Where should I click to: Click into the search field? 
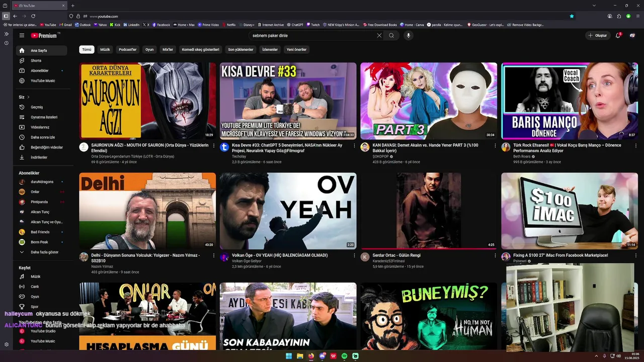point(312,36)
